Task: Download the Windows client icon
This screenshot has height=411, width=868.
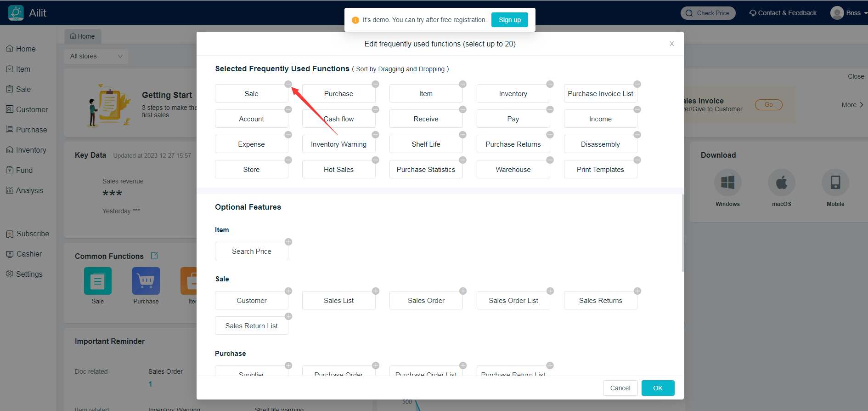Action: click(727, 183)
